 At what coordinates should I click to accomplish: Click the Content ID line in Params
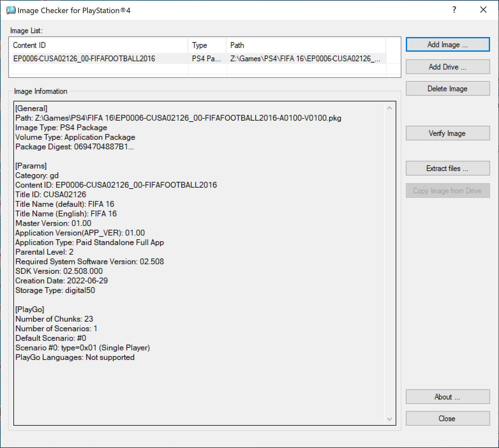tap(116, 185)
